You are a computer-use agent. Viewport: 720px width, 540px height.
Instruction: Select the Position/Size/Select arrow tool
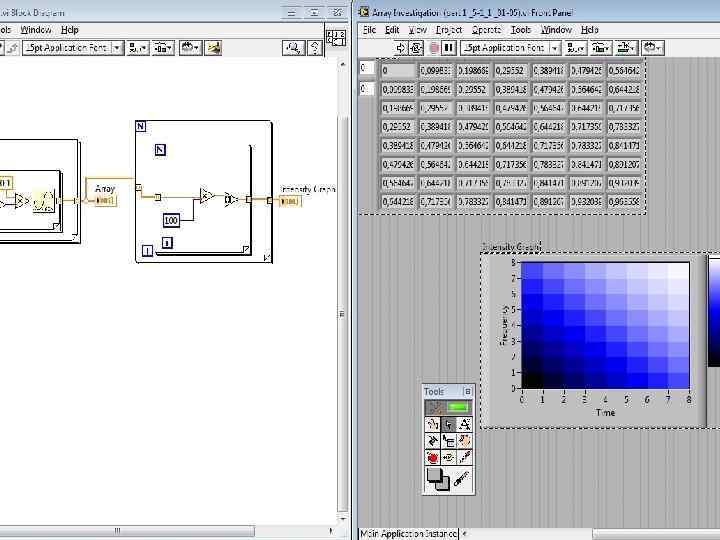(448, 424)
